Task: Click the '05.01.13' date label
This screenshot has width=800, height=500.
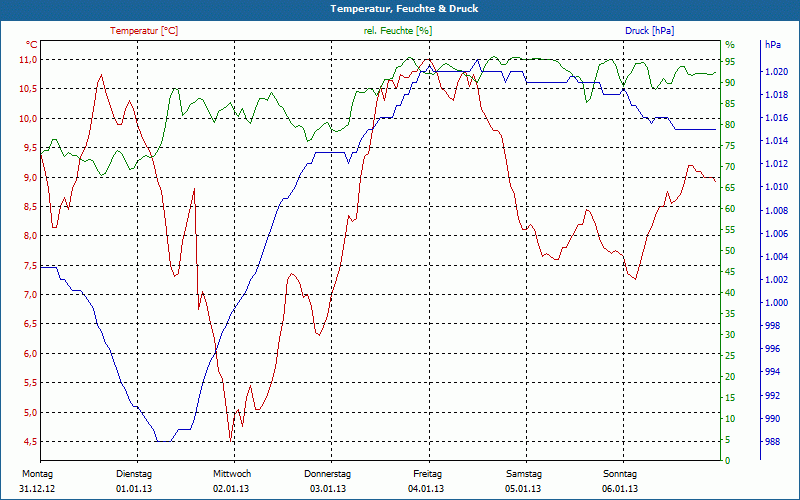Action: tap(523, 489)
